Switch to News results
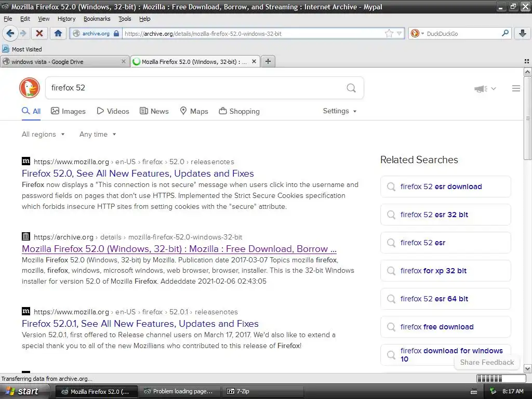The height and width of the screenshot is (399, 532). coord(154,111)
